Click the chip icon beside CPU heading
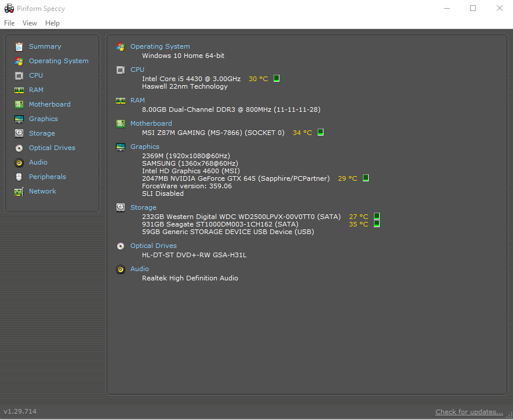This screenshot has height=420, width=513. 121,70
